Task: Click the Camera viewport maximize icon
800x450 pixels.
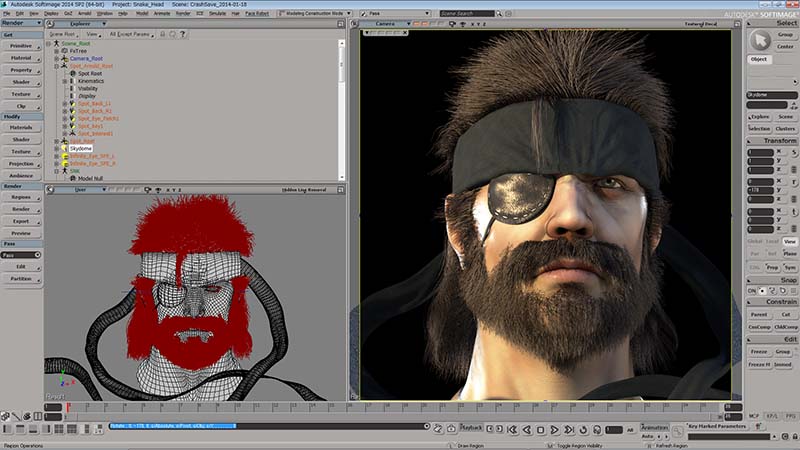Action: (x=737, y=24)
